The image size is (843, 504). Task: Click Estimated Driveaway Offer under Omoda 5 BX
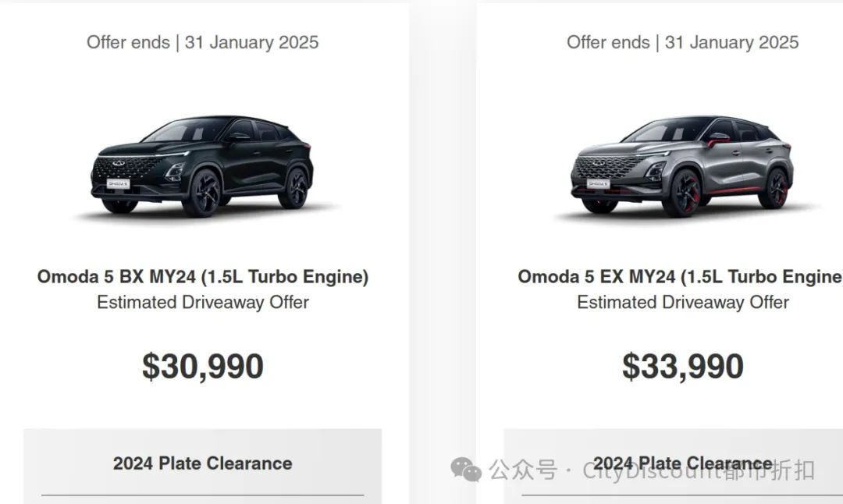pos(202,303)
